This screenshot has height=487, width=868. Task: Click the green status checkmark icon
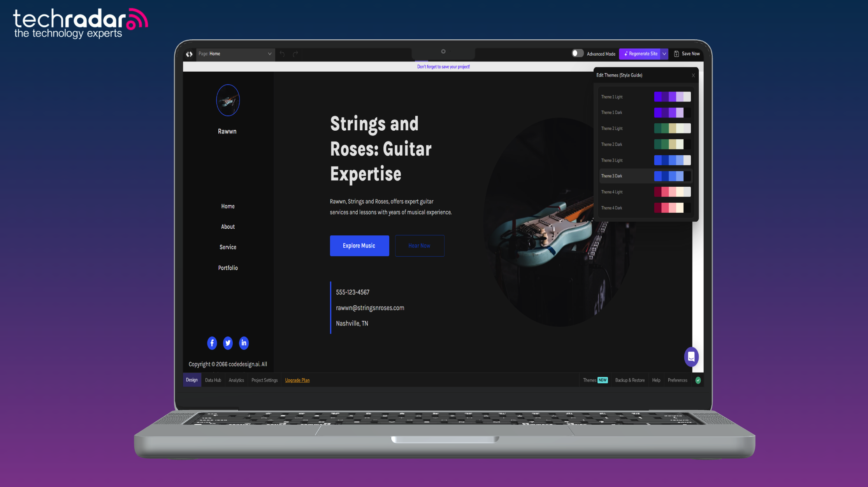coord(698,380)
